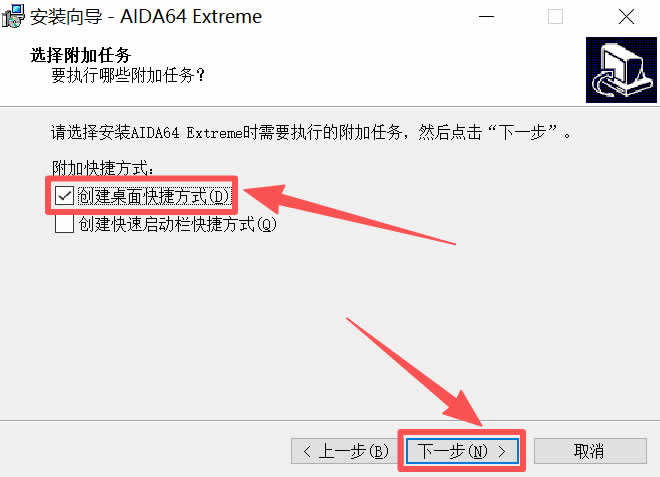Click the 创建桌面快捷方式(D) label text
The image size is (660, 477).
coord(154,196)
